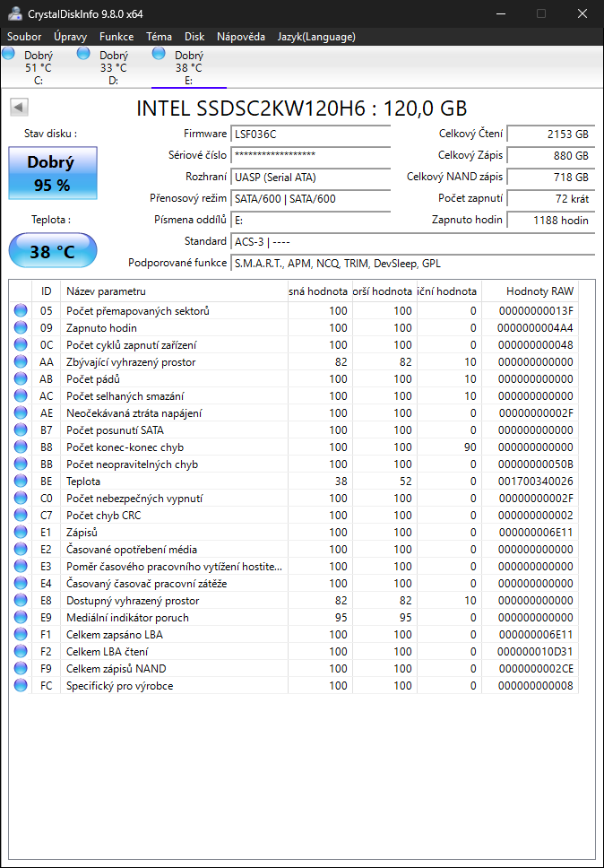Select the Počet konec-konec chyb row text
Viewport: 604px width, 868px height.
pyautogui.click(x=125, y=447)
